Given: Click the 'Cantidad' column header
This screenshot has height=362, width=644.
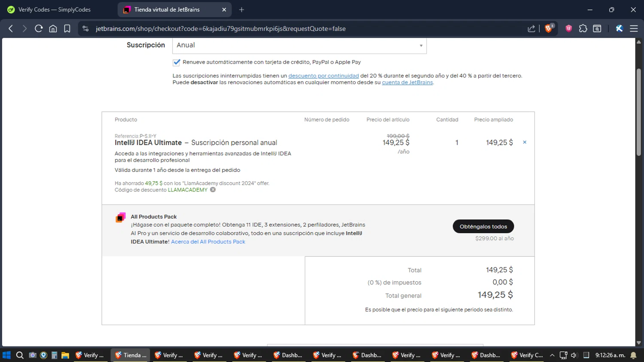Looking at the screenshot, I should click(447, 120).
